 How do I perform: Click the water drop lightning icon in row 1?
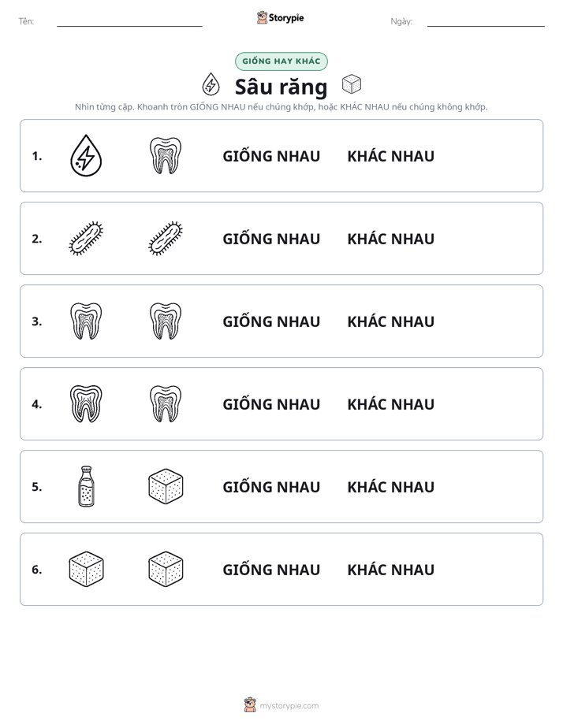coord(86,155)
